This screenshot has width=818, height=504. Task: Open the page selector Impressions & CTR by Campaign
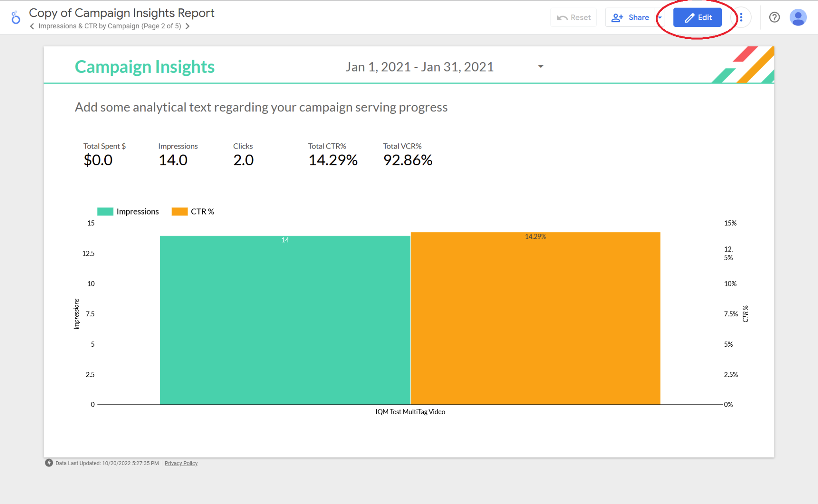click(x=109, y=26)
